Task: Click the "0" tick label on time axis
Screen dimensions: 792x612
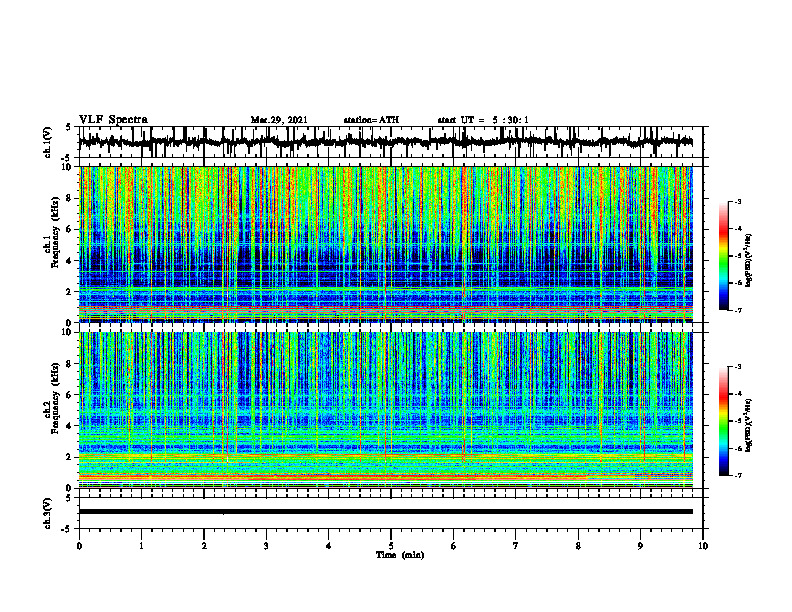Action: point(79,546)
